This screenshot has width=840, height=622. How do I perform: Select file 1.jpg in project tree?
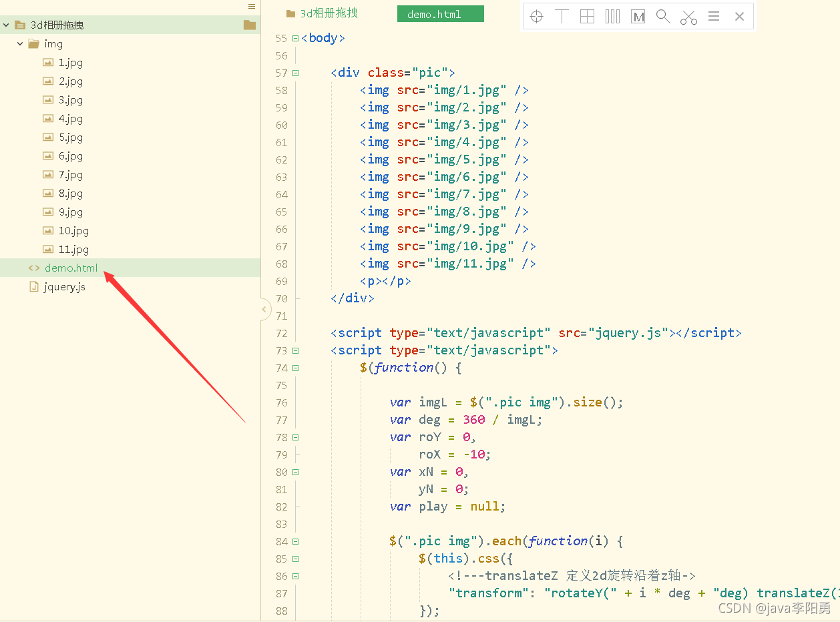pyautogui.click(x=71, y=63)
